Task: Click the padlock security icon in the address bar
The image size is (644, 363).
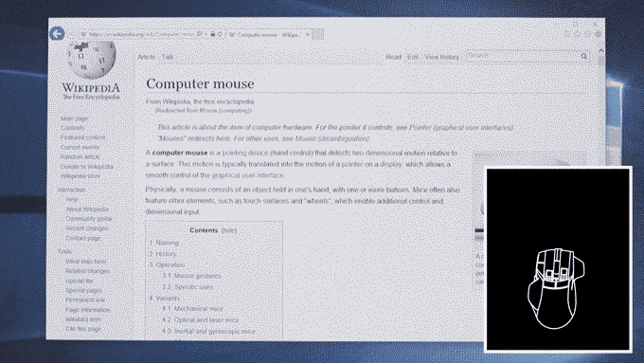Action: (x=213, y=34)
